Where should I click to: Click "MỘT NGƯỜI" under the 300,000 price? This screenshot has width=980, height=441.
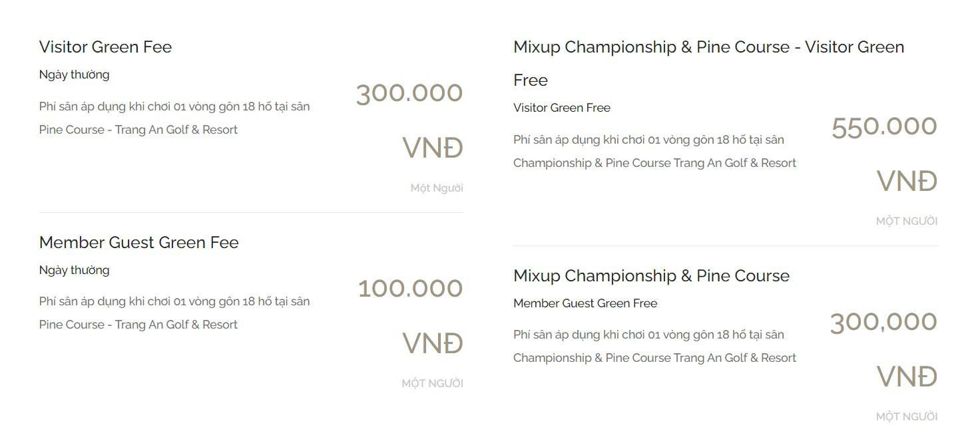pos(906,417)
